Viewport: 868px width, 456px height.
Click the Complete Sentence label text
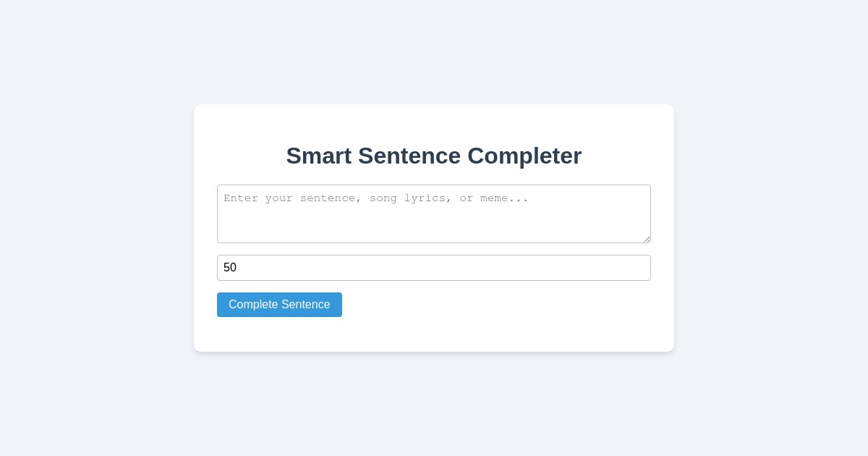click(279, 305)
